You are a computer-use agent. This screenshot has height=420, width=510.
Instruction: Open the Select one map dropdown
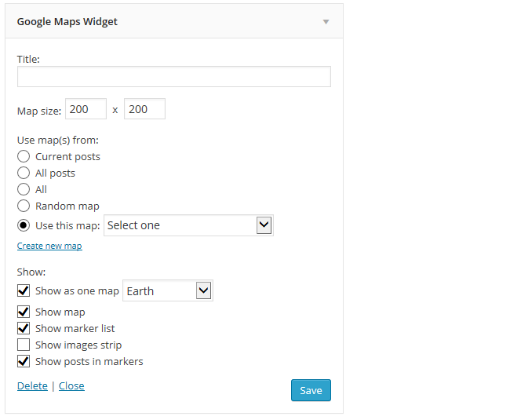coord(188,225)
